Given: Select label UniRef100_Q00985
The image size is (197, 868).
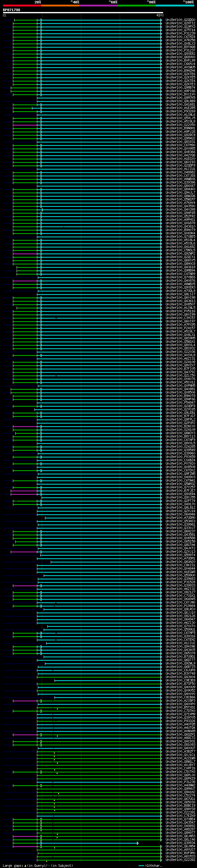Looking at the screenshot, I should coord(180,149).
